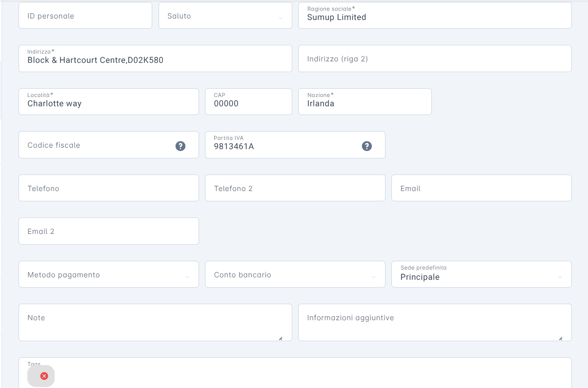The height and width of the screenshot is (388, 588).
Task: Focus the ID personale field
Action: [85, 16]
